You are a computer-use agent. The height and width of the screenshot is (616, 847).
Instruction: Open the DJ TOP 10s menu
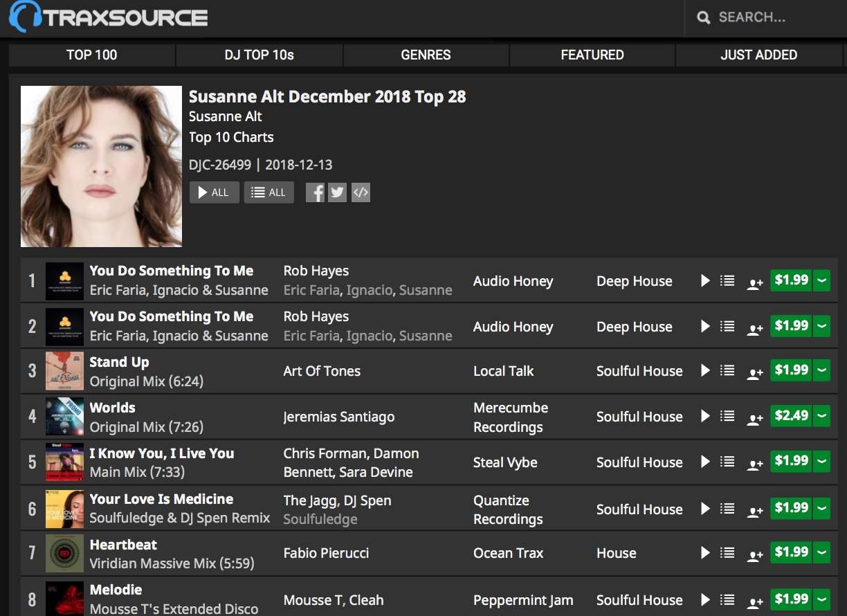pos(259,55)
